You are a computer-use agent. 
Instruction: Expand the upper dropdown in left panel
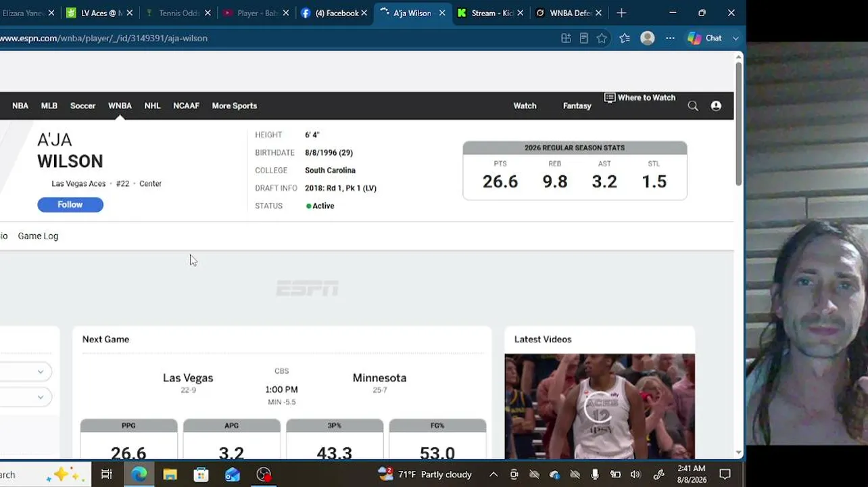(26, 371)
